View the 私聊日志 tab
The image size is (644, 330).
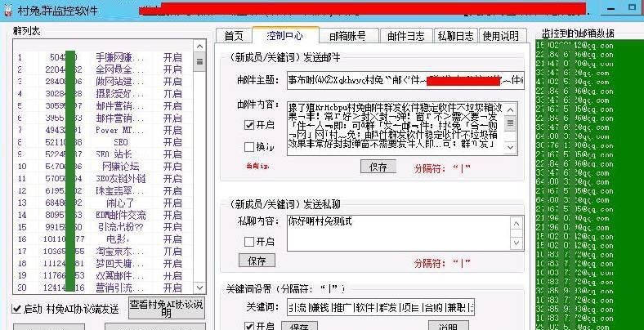[456, 36]
